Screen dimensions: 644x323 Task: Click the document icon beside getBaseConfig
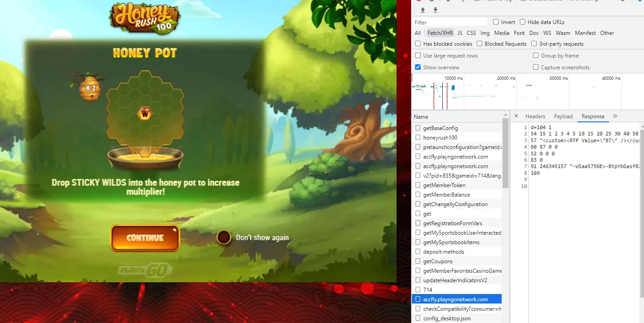418,128
